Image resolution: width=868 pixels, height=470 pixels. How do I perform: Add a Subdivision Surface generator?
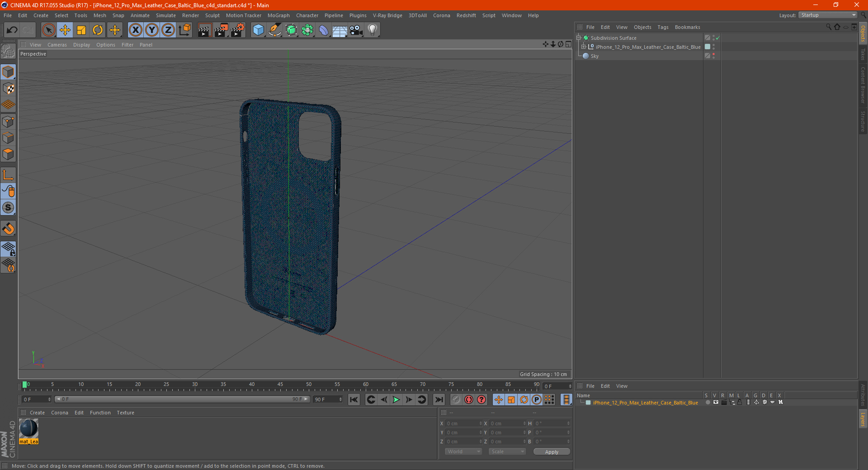pyautogui.click(x=291, y=30)
